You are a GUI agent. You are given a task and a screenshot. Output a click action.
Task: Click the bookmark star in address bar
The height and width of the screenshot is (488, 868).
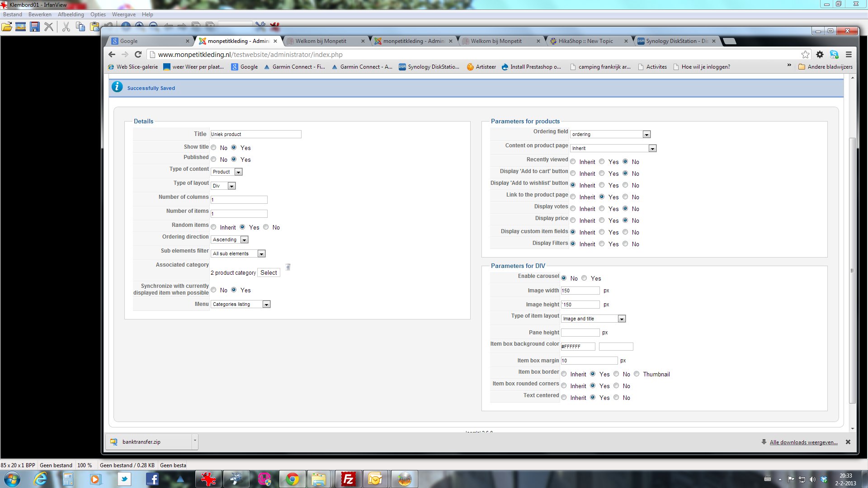click(x=805, y=54)
